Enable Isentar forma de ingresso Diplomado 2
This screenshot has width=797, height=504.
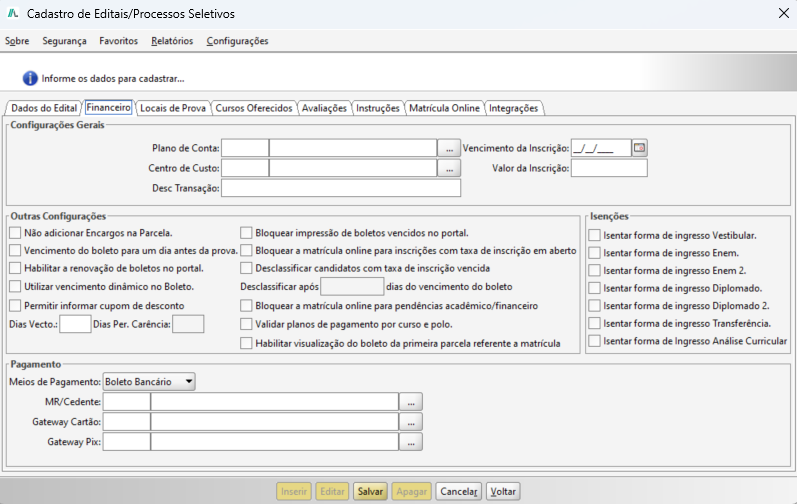pyautogui.click(x=594, y=306)
